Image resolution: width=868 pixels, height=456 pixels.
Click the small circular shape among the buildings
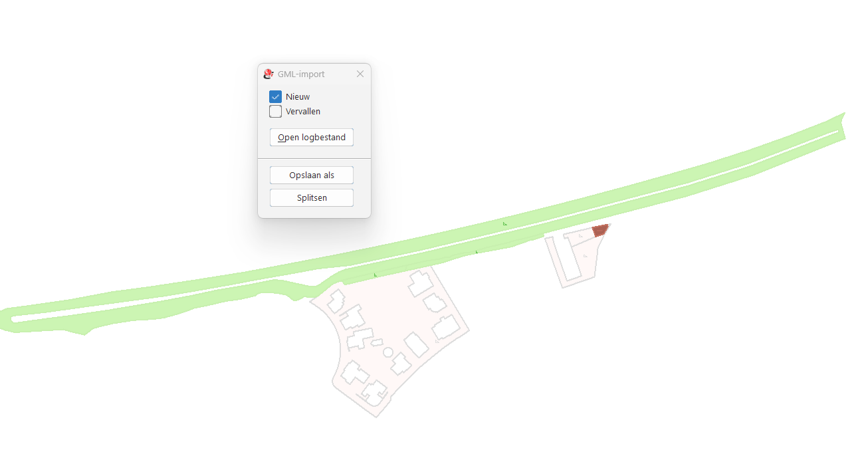coord(388,351)
